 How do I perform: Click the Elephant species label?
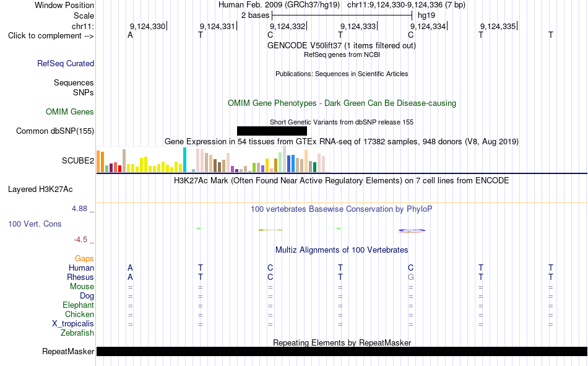click(79, 305)
